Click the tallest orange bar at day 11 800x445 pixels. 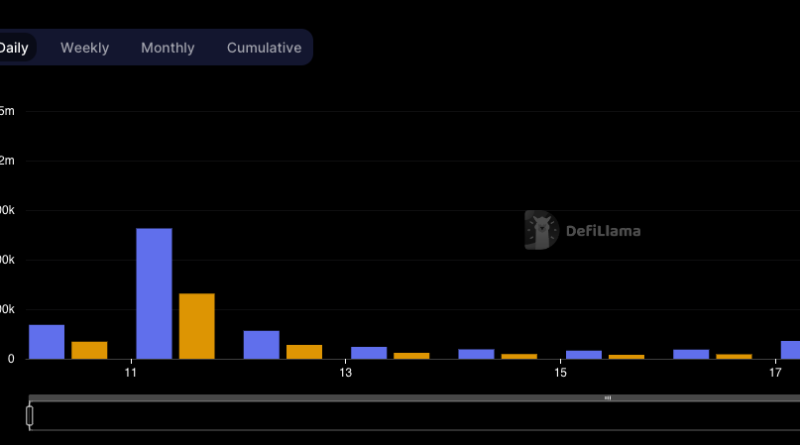[197, 326]
